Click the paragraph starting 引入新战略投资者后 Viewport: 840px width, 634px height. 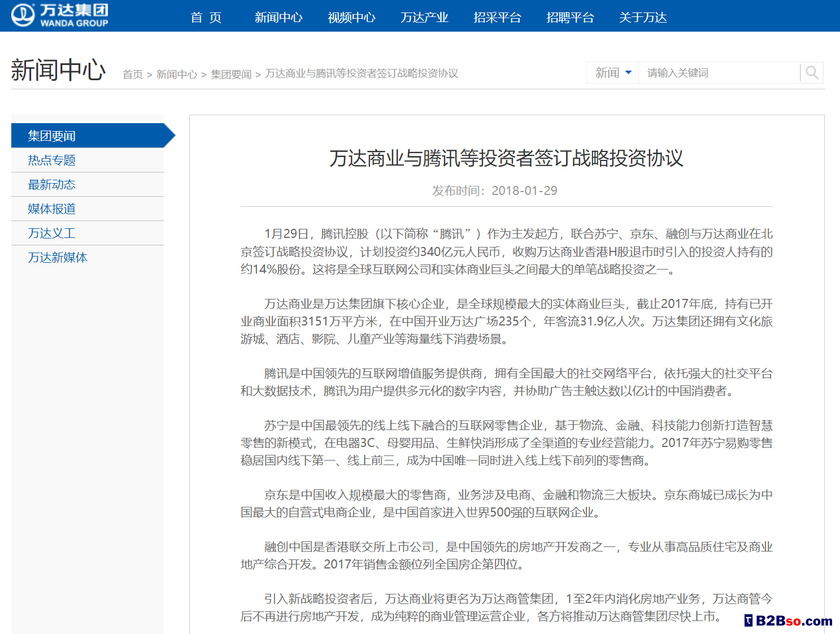507,607
